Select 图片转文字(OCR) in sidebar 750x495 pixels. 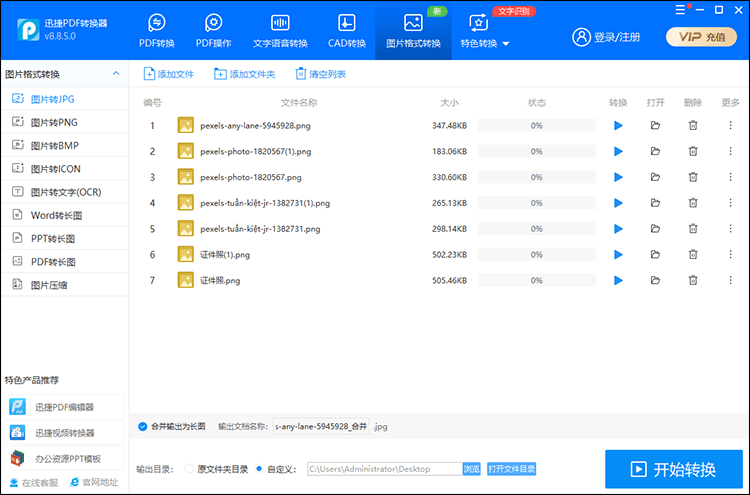click(x=65, y=192)
